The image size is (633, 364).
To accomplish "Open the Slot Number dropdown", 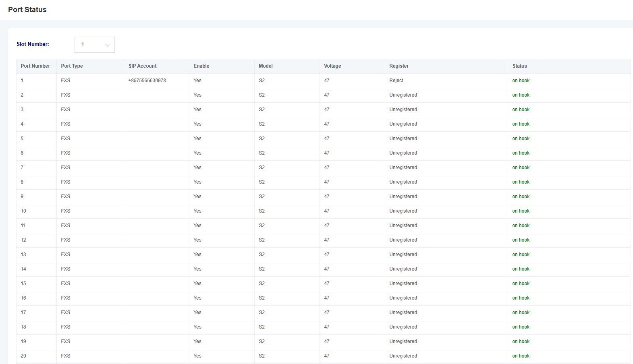I will point(95,45).
